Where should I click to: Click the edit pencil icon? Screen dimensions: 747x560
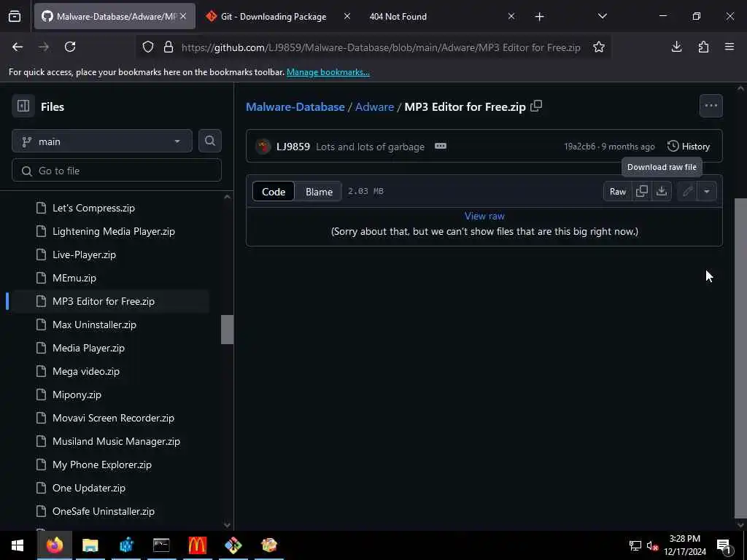pyautogui.click(x=687, y=191)
